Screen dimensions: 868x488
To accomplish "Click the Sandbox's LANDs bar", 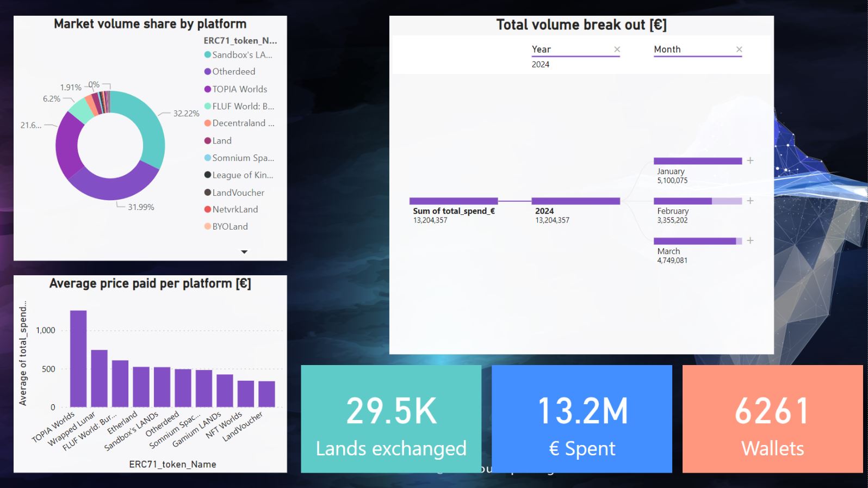I will (162, 387).
